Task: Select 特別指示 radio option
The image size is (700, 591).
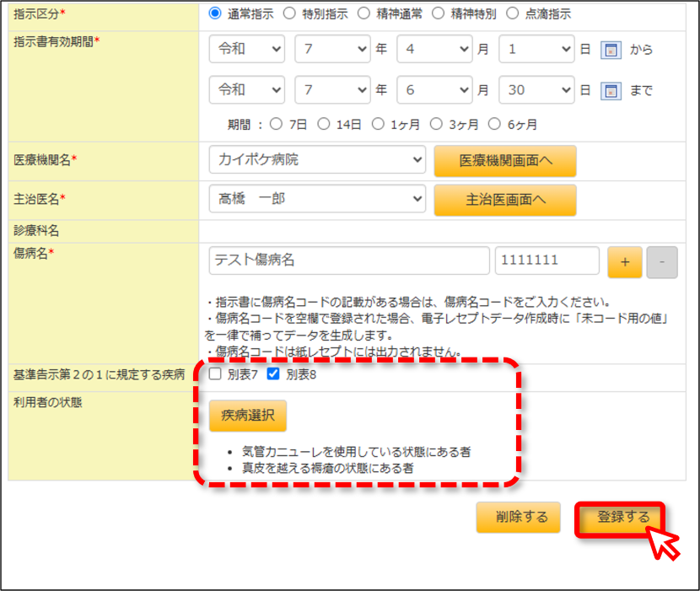Action: 289,13
